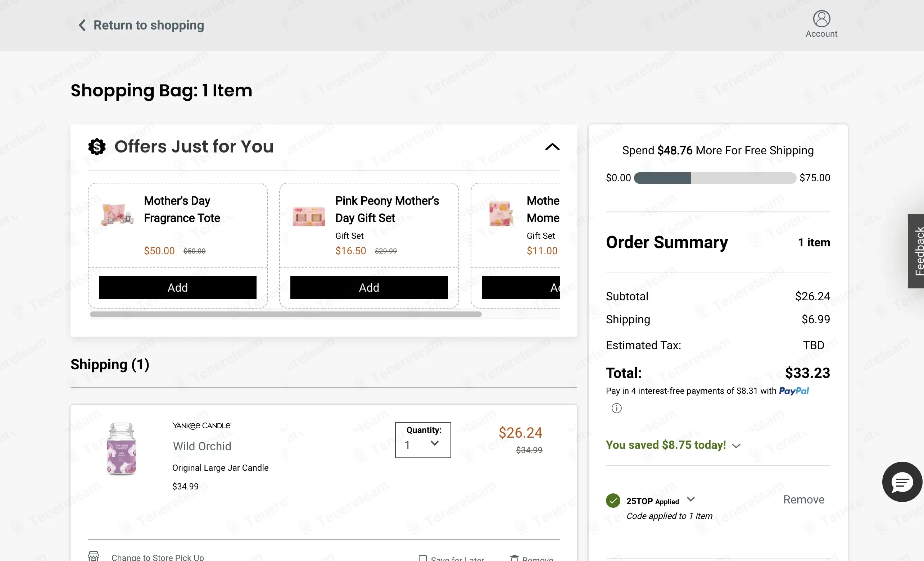Screen dimensions: 924x561
Task: Expand the 25TOP Applied code details
Action: (x=691, y=499)
